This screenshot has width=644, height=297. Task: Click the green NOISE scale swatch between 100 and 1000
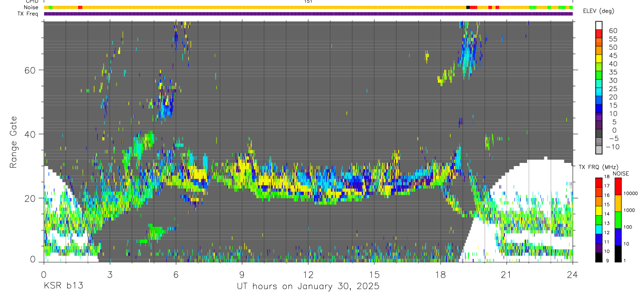click(617, 219)
